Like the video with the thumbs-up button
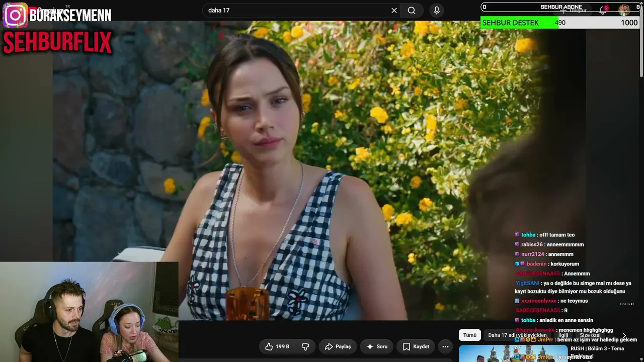 (277, 346)
